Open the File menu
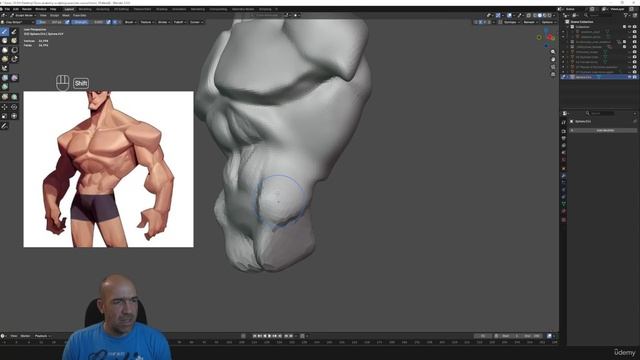The width and height of the screenshot is (640, 360). tap(7, 9)
